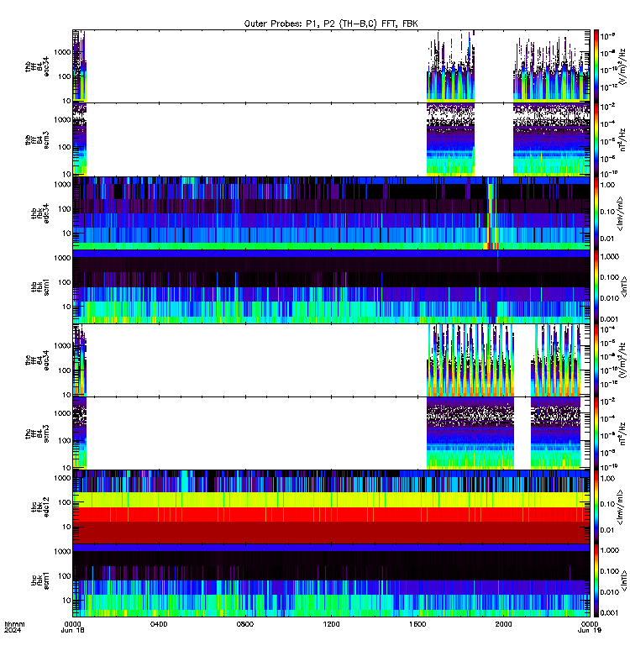Click the "0.001" colorbar value of thc fbk scm1
Screen dimensions: 630x672
tap(610, 613)
